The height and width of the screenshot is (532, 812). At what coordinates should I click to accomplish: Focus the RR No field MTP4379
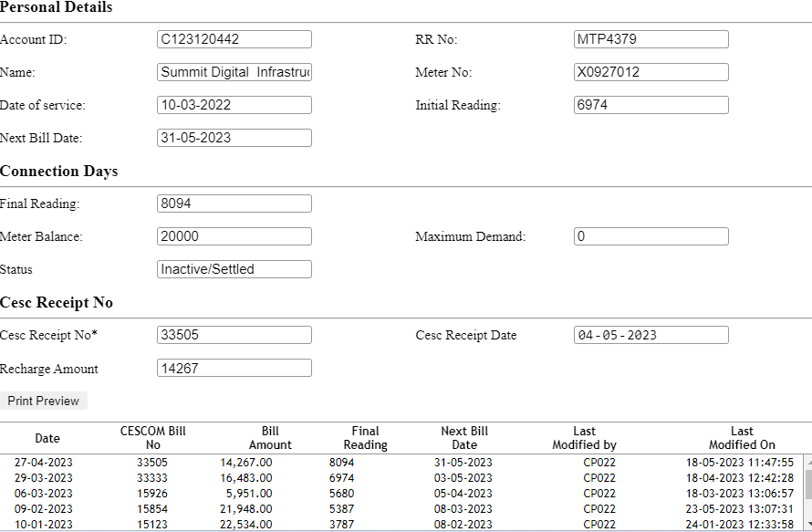[651, 39]
